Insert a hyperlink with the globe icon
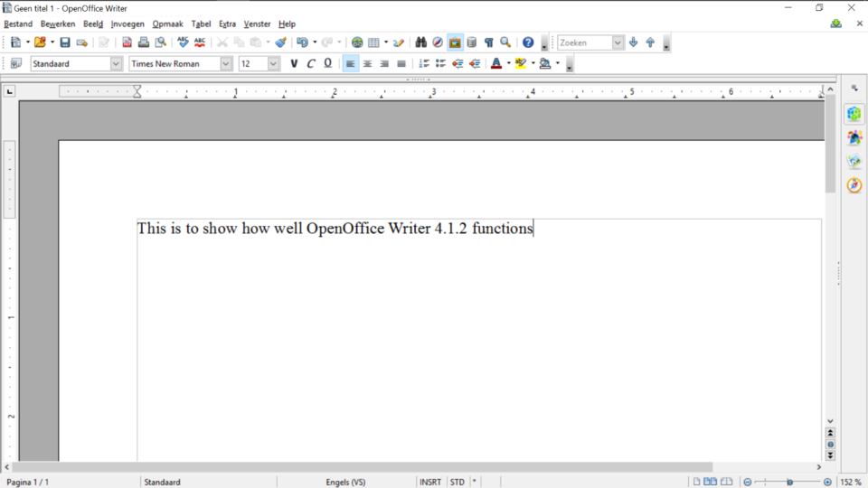Screen dimensions: 868x488 (357, 42)
